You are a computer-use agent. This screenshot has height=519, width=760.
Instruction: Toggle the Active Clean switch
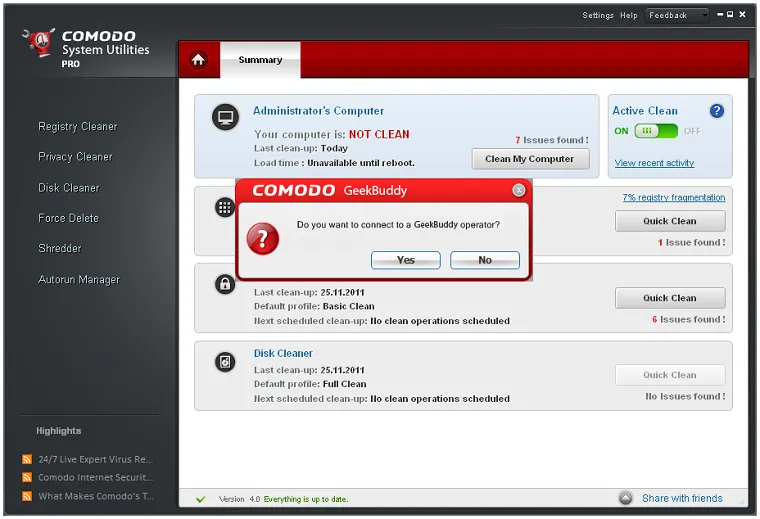656,131
